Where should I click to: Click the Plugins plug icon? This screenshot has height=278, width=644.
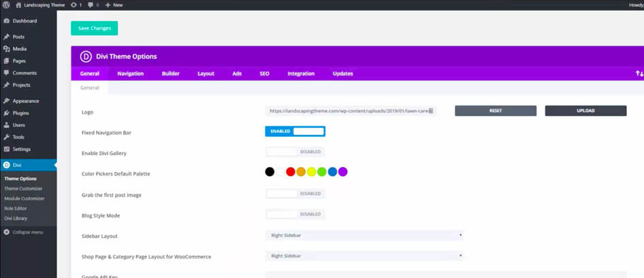pos(6,113)
